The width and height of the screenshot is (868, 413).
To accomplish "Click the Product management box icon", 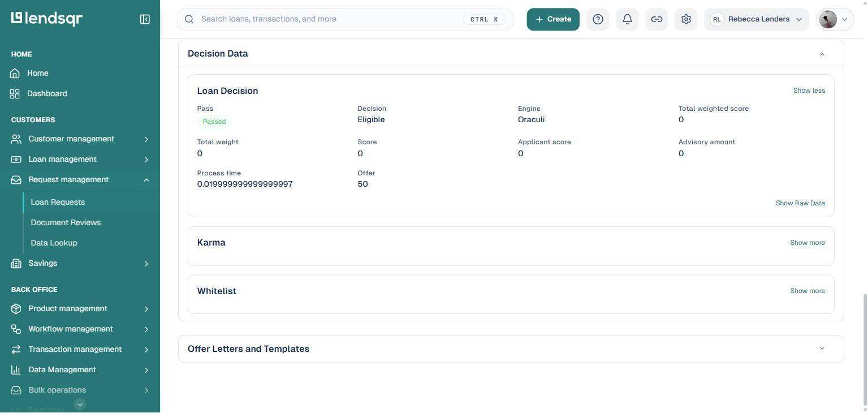I will pyautogui.click(x=16, y=309).
